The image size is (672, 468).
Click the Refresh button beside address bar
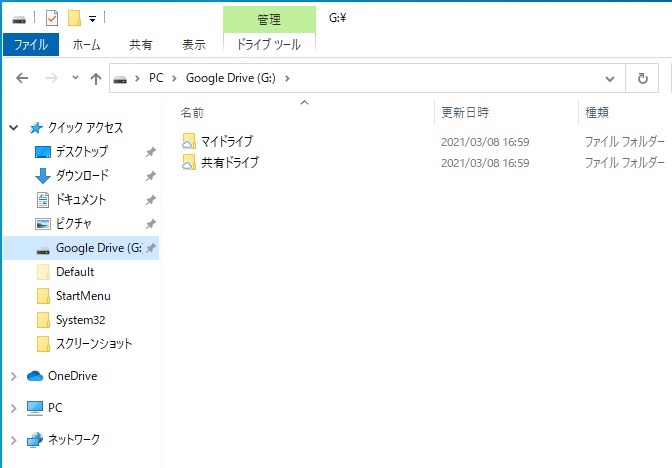642,78
